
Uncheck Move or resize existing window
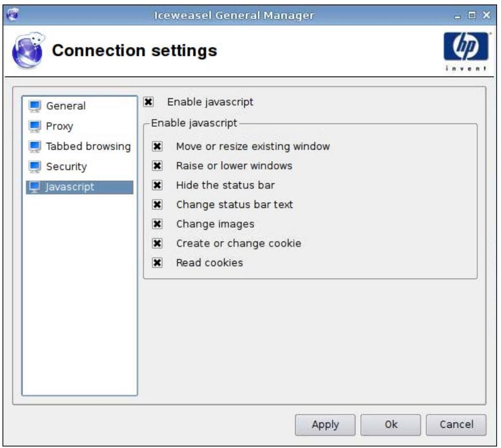pos(157,147)
